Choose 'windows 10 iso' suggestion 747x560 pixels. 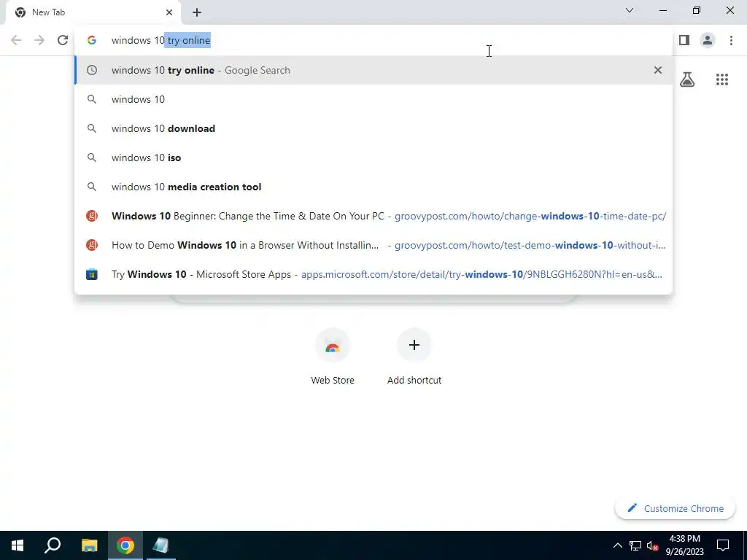click(373, 157)
